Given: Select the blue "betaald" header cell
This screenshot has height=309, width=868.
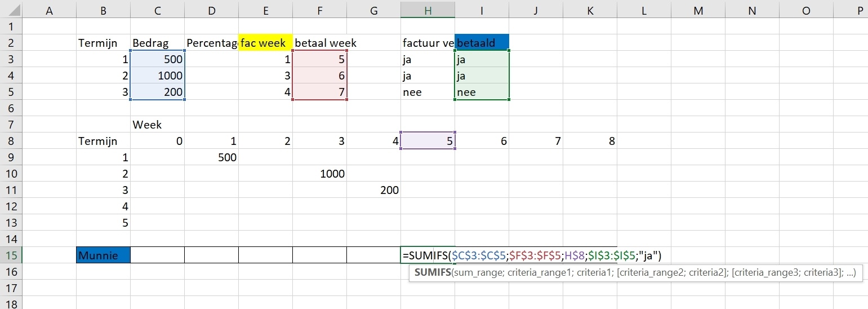Looking at the screenshot, I should (482, 43).
